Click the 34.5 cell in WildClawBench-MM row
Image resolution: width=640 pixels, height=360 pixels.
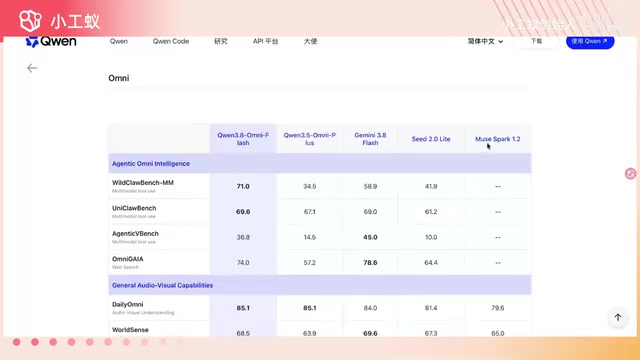(x=309, y=186)
